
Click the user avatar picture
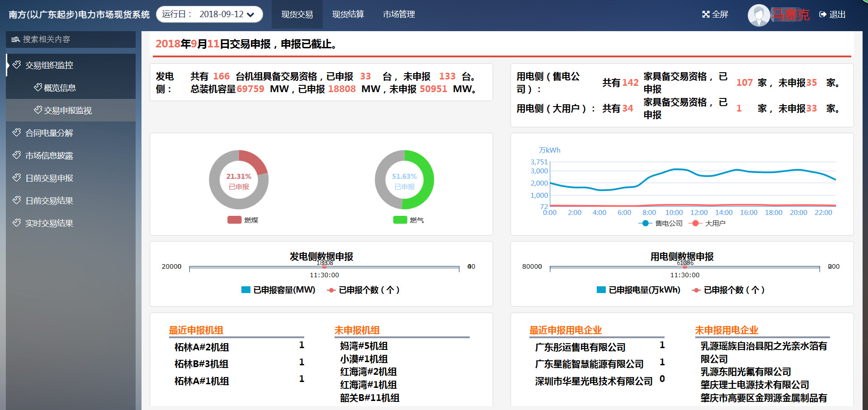(x=759, y=15)
